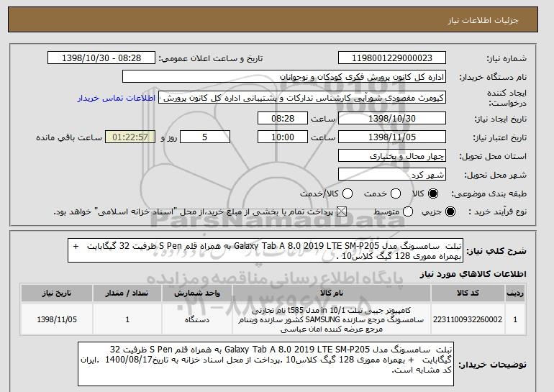This screenshot has height=392, width=554.
Task: Click the quantity cell showing 1
Action: point(127,319)
